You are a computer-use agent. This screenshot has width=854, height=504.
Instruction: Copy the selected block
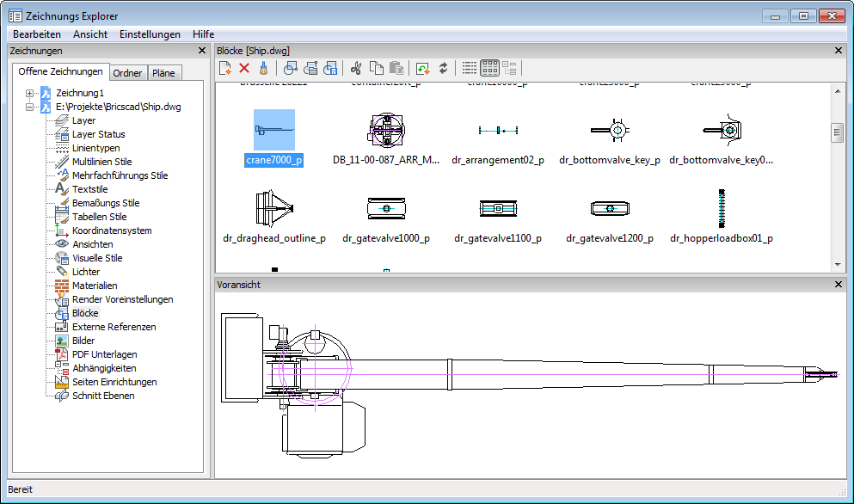pyautogui.click(x=377, y=68)
